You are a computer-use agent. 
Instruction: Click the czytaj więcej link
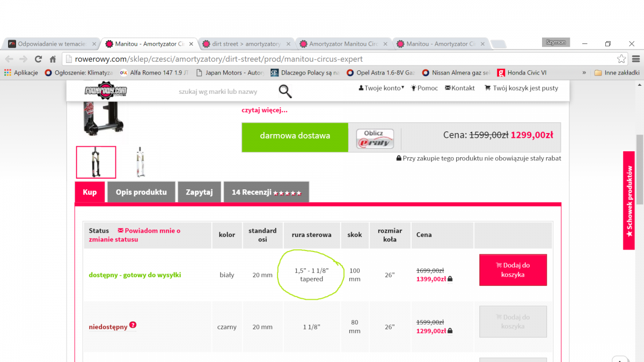click(x=265, y=110)
